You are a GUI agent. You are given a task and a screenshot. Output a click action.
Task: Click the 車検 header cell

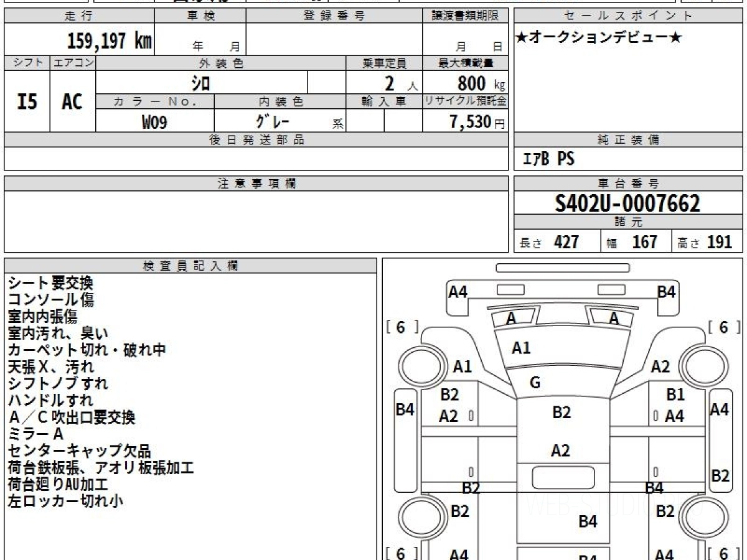pyautogui.click(x=200, y=16)
